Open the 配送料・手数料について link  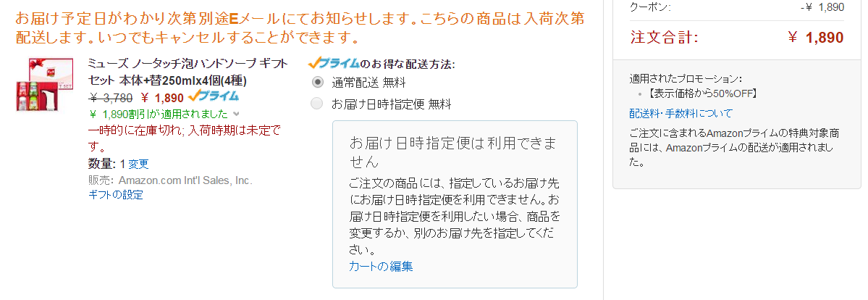[681, 113]
